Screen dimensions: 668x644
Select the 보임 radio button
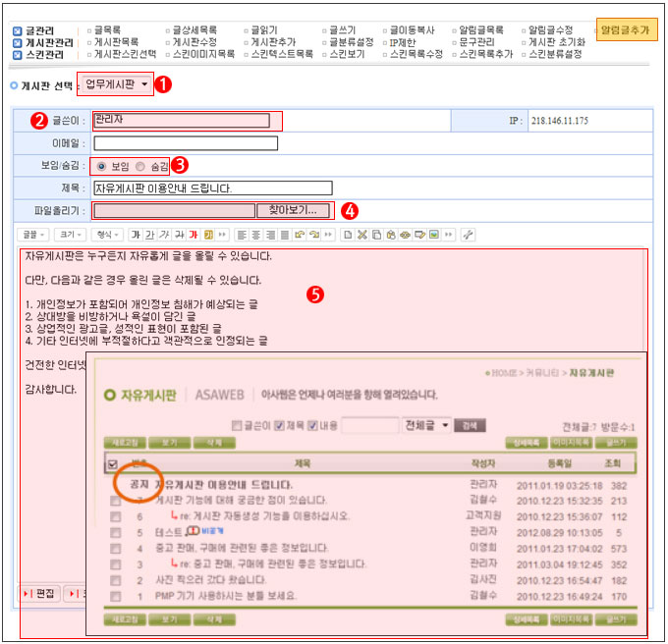click(x=101, y=166)
